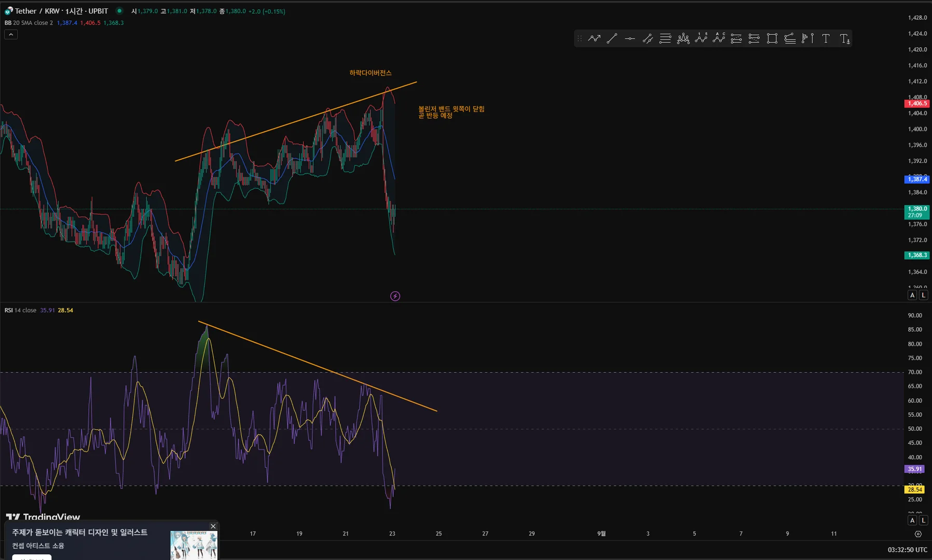Image resolution: width=932 pixels, height=560 pixels.
Task: Select the arrow path drawing tool
Action: (x=594, y=38)
